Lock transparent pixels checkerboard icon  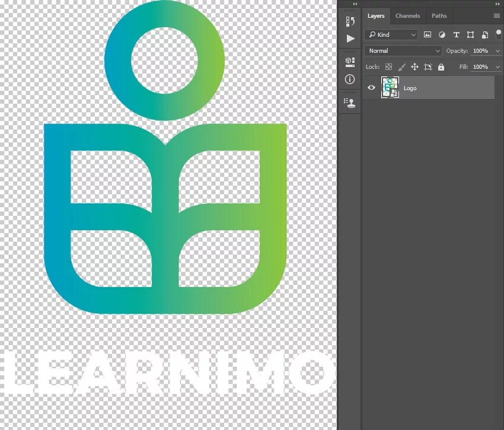coord(388,67)
